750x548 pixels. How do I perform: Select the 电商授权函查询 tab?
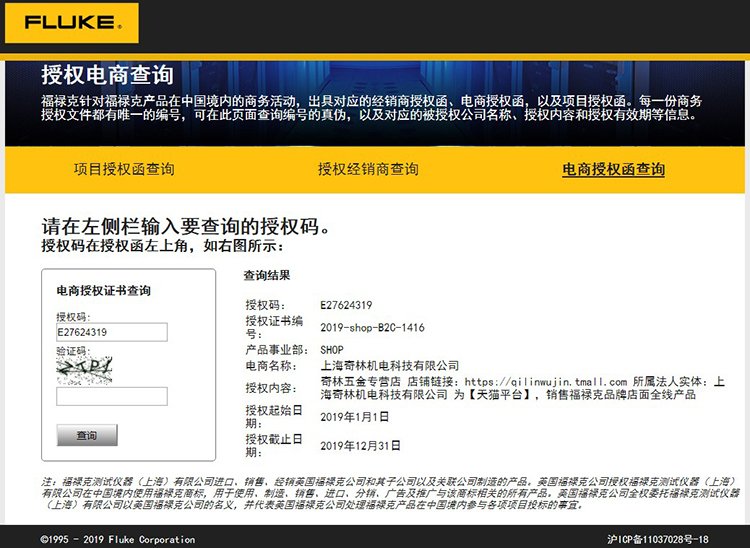pos(614,169)
